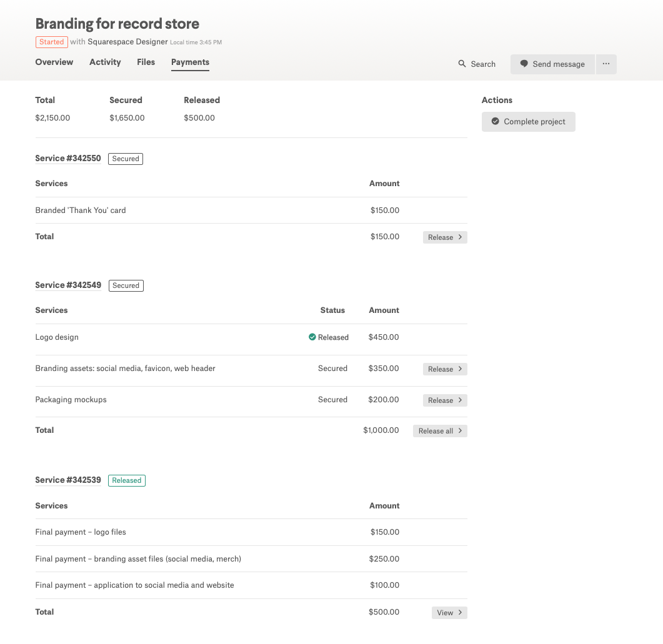Click the speech bubble icon in Send message
This screenshot has width=663, height=644.
pos(524,64)
